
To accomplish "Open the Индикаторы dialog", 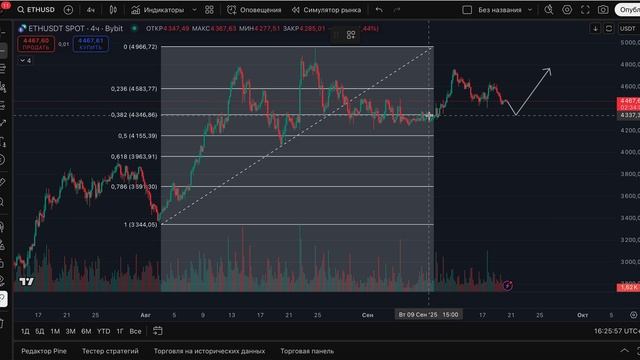I will tap(158, 10).
